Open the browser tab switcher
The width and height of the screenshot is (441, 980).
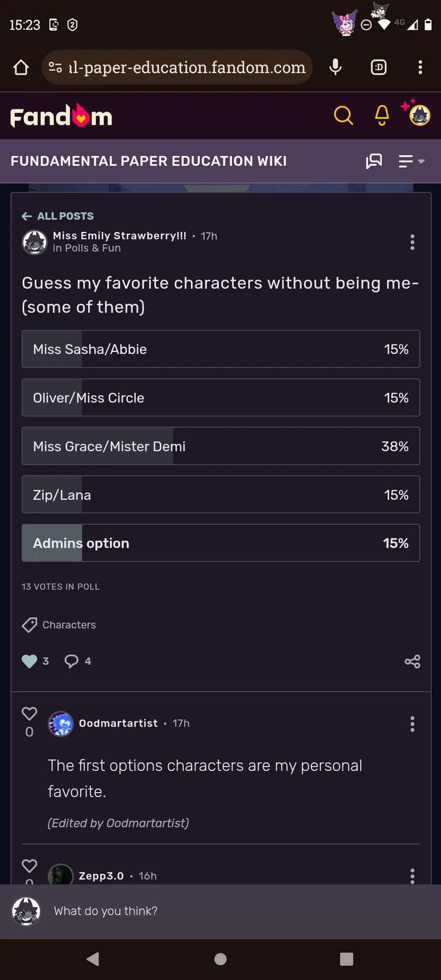[x=378, y=67]
